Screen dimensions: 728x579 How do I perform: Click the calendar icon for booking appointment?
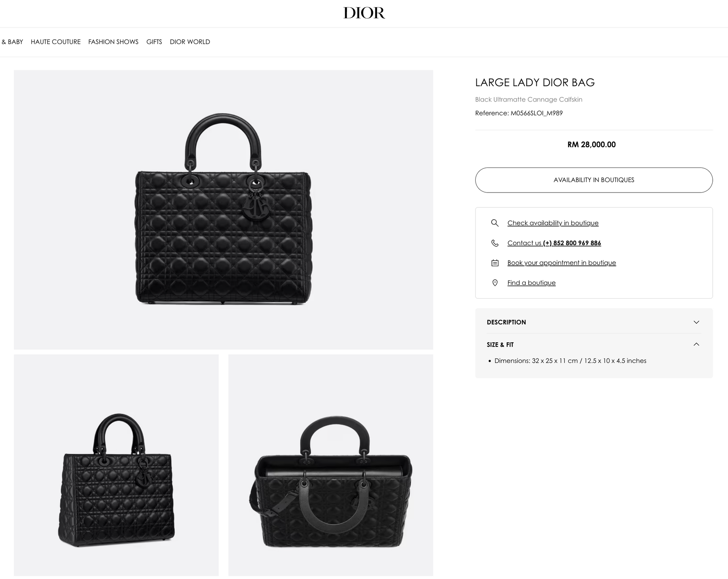click(x=495, y=263)
